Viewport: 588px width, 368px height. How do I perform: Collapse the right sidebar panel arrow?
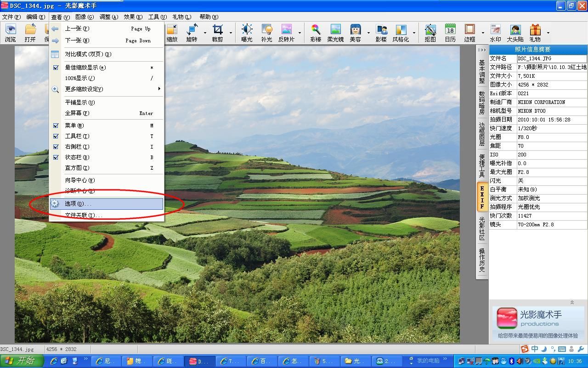(x=481, y=49)
